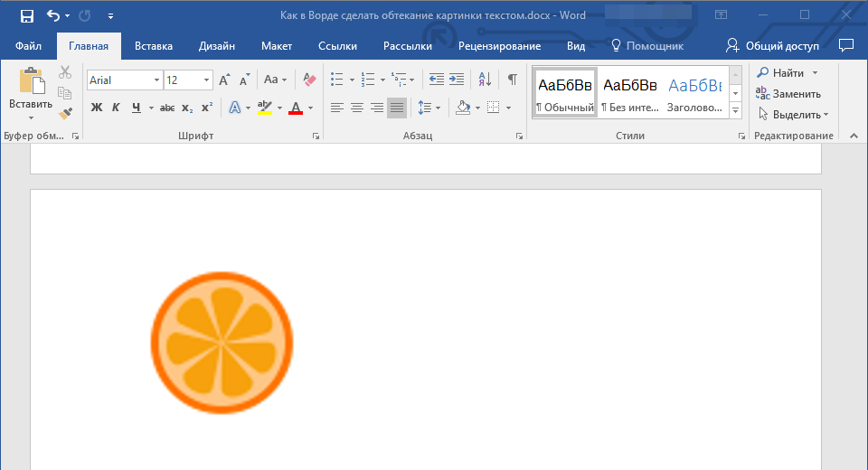Undo the last action
868x470 pixels.
click(53, 16)
